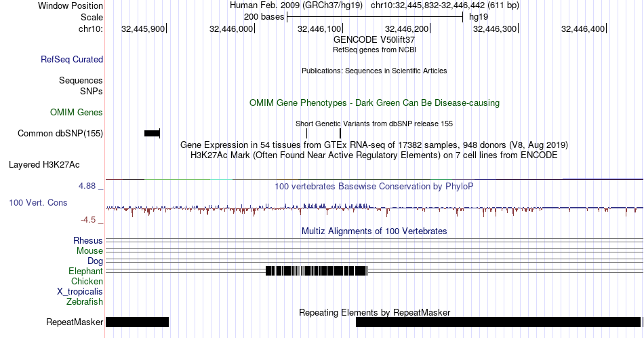Click the 200 bases scale bar
644x338 pixels.
point(375,17)
